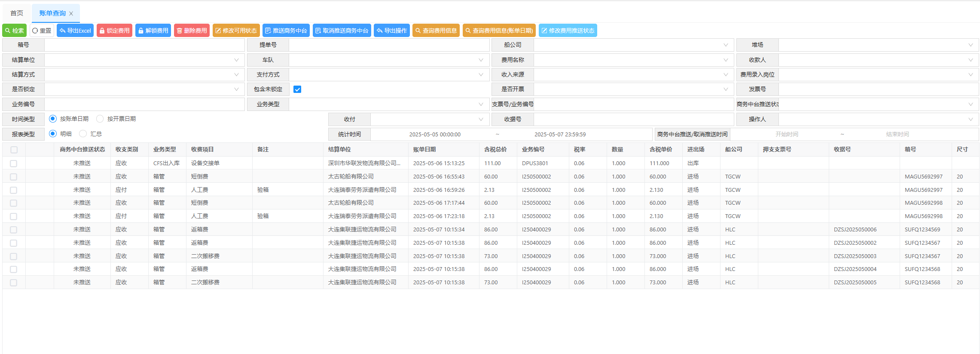Switch to the 首页 tab
Viewport: 980px width, 354px height.
(17, 13)
